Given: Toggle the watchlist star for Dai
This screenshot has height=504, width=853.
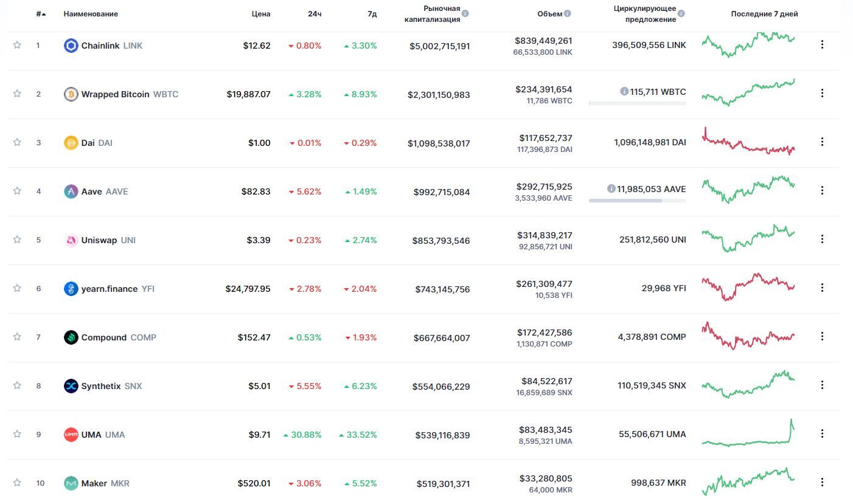Looking at the screenshot, I should pyautogui.click(x=17, y=142).
